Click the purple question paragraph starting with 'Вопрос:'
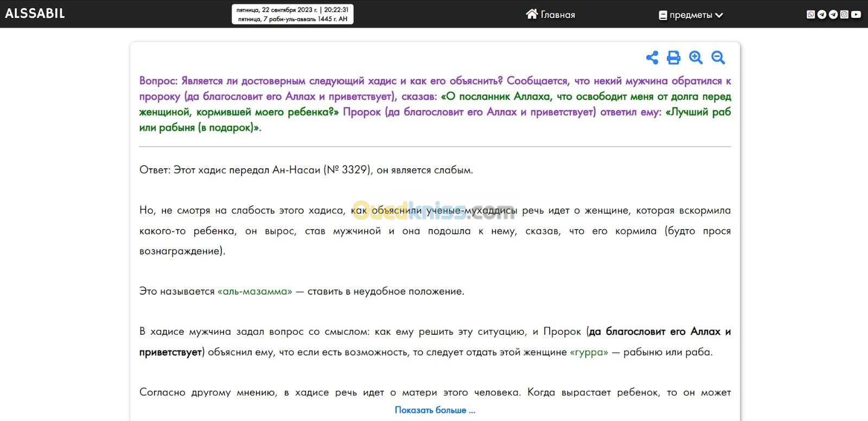This screenshot has width=868, height=421. click(435, 104)
